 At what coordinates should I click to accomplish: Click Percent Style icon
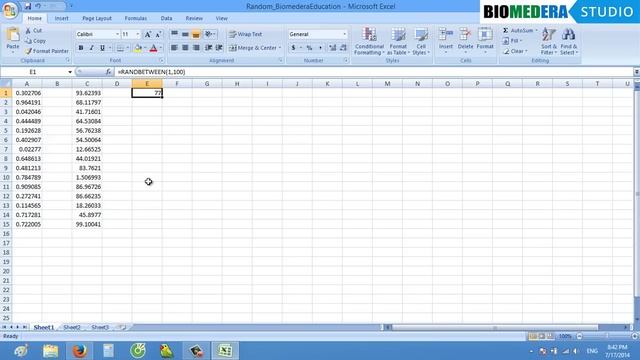pos(309,48)
